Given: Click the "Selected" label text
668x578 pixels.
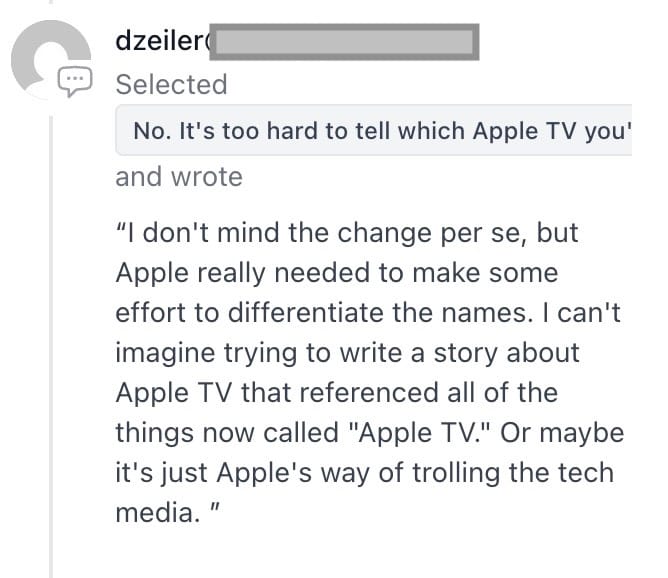Looking at the screenshot, I should tap(171, 85).
